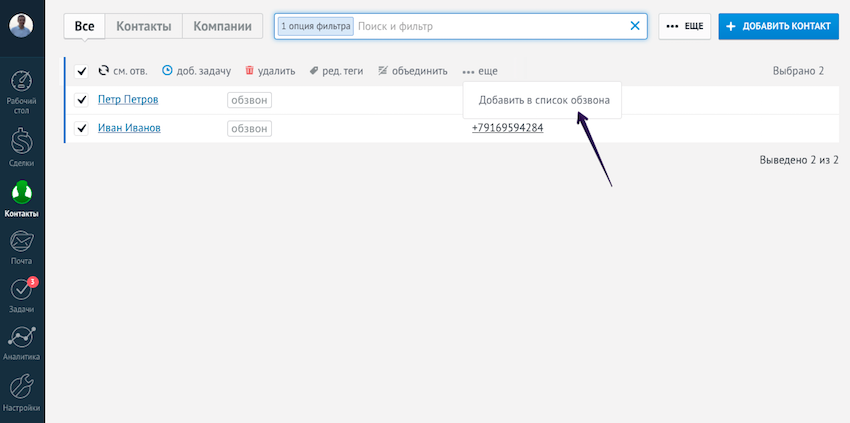Uncheck the Иван Иванов row checkbox

[x=82, y=128]
